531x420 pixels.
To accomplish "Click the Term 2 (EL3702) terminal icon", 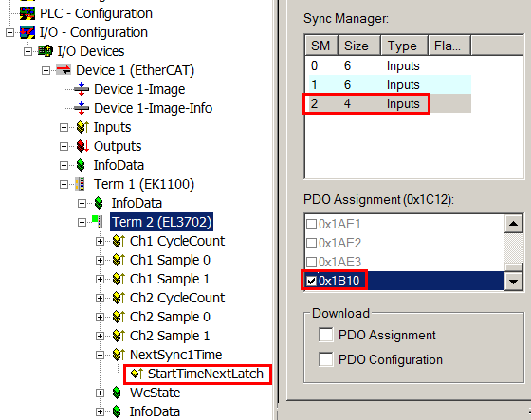I will (x=98, y=222).
